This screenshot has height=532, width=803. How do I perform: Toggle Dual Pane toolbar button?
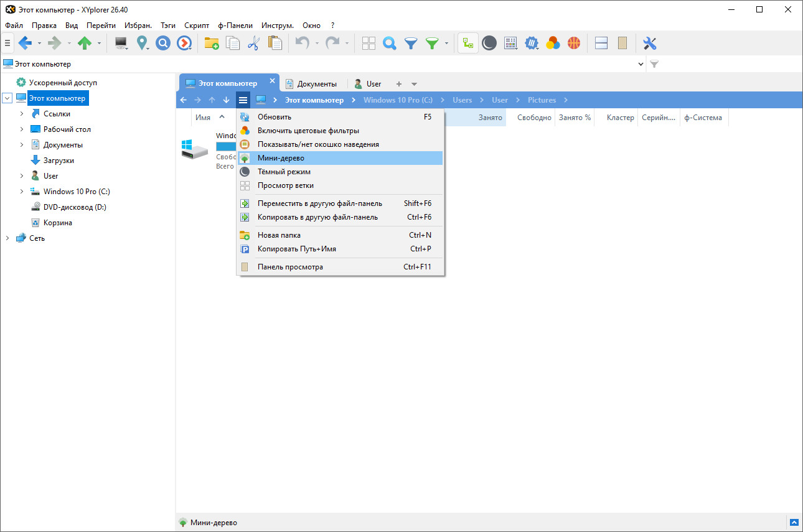(x=601, y=43)
